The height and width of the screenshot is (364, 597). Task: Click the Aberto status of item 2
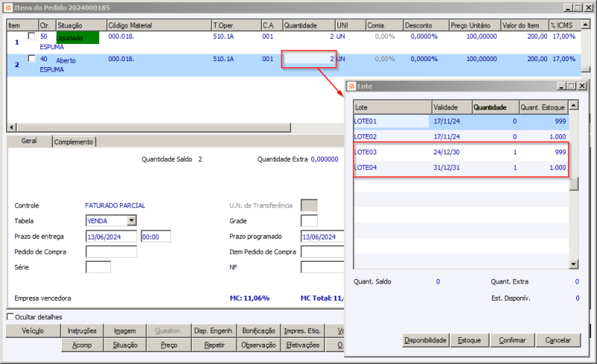(66, 60)
